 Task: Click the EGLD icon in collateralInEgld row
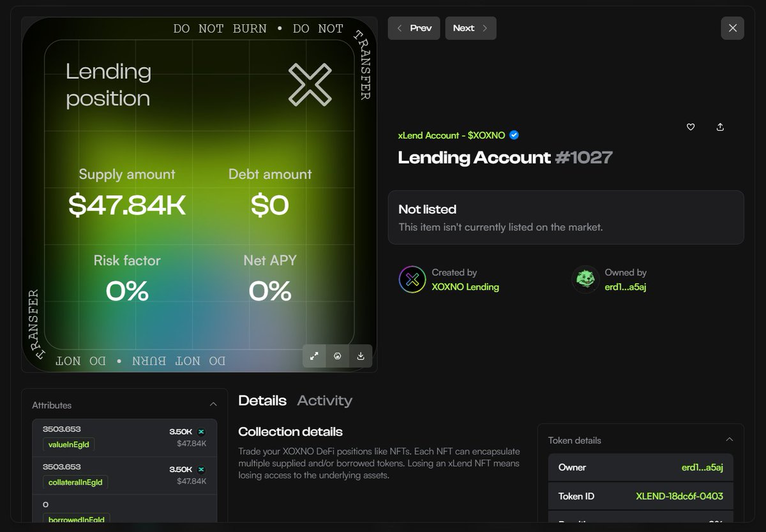(201, 469)
